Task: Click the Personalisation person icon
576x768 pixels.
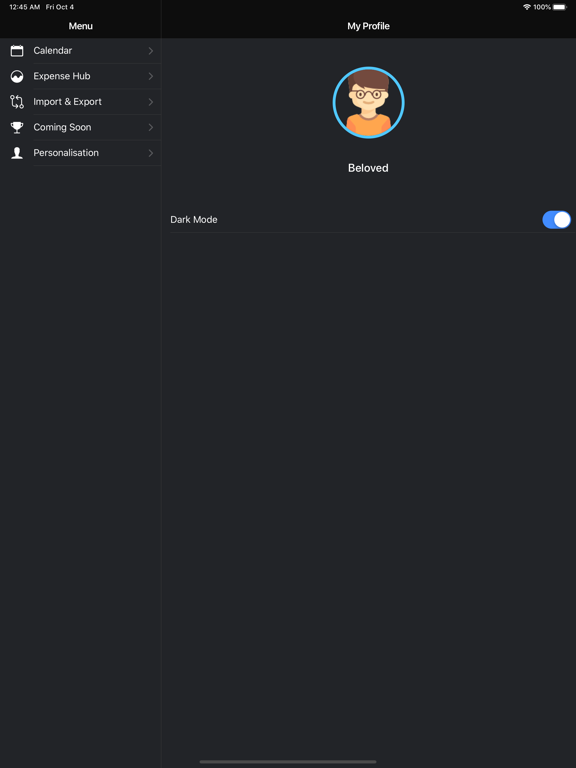Action: point(17,153)
